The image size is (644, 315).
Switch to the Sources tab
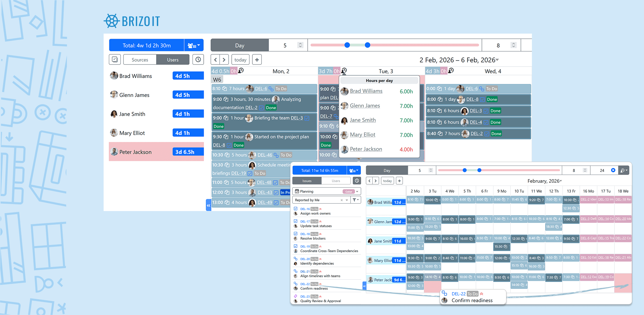(139, 59)
